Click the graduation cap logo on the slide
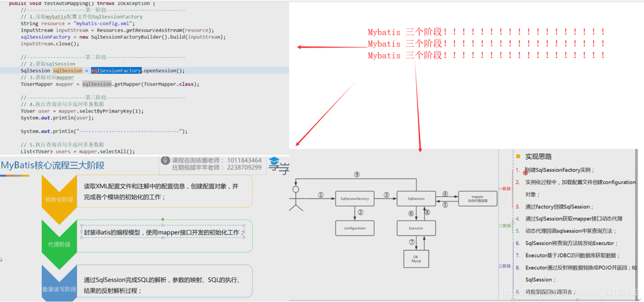644x302 pixels. click(275, 162)
